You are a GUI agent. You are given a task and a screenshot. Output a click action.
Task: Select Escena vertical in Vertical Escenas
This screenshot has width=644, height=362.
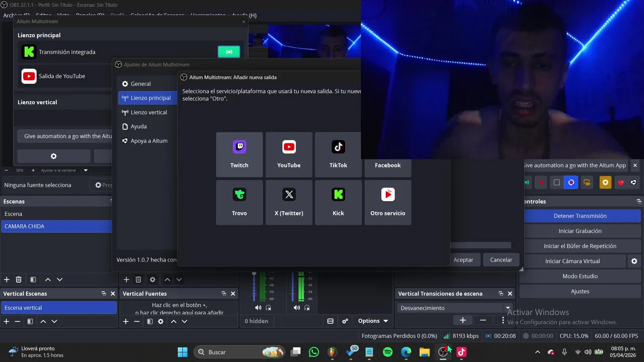coord(59,308)
